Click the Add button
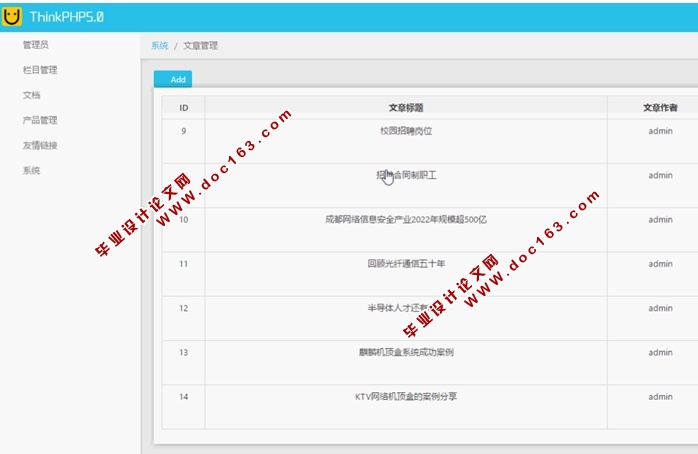This screenshot has height=454, width=698. click(173, 79)
